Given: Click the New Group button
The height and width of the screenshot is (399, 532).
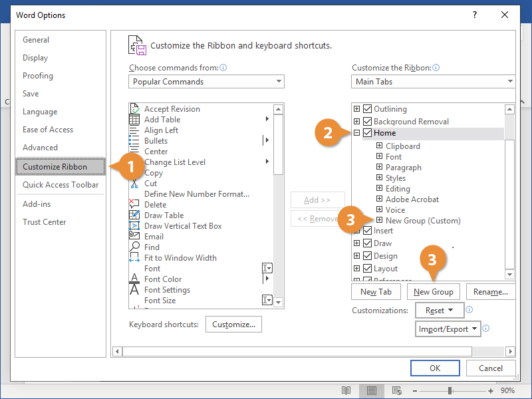Looking at the screenshot, I should coord(433,291).
